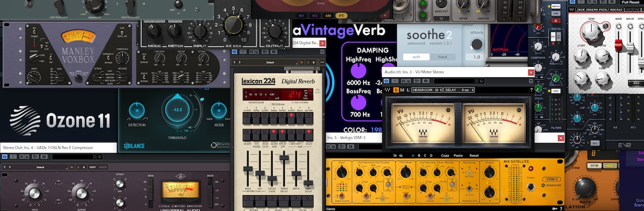Screen dimensions: 644x211
Task: Click COPY in 1176LN toolbar
Action: pyautogui.click(x=92, y=167)
